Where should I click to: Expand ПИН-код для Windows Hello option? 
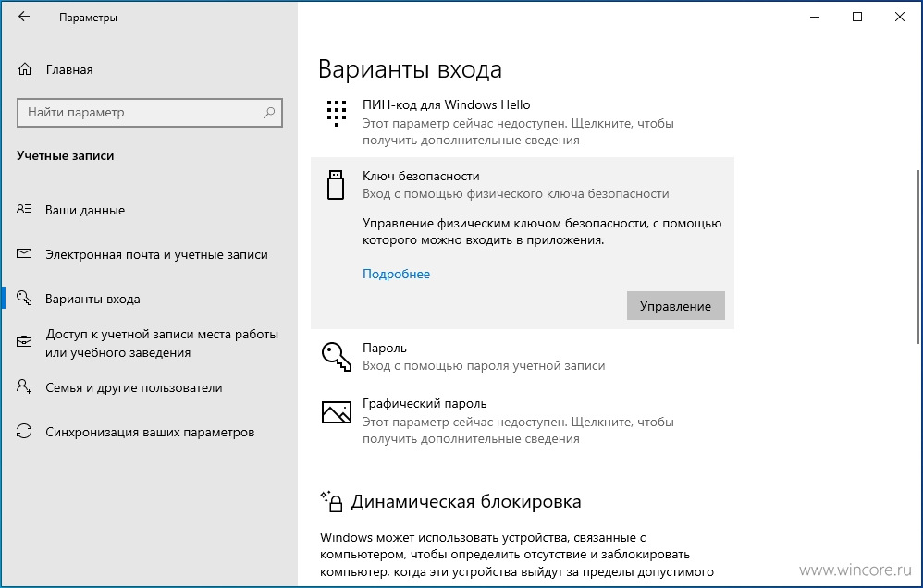(x=523, y=122)
